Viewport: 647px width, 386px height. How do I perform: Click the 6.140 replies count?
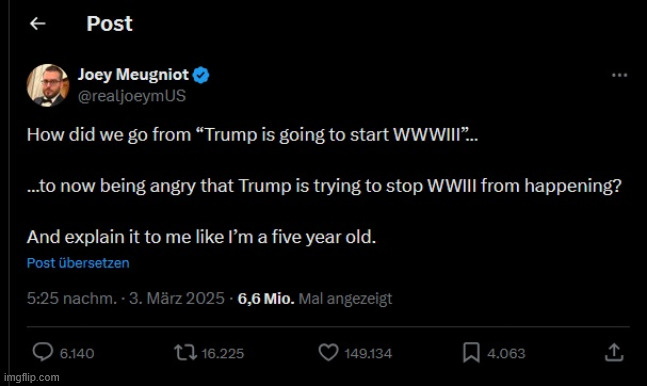pyautogui.click(x=77, y=353)
